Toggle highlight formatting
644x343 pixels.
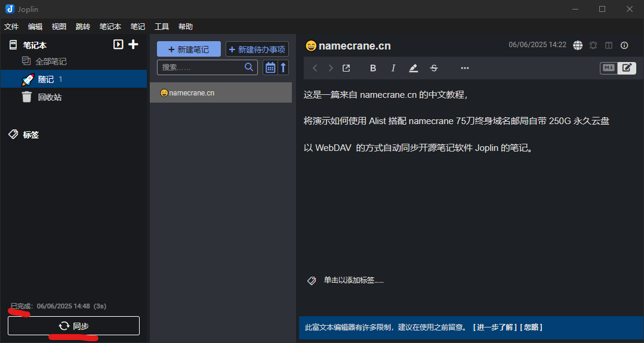coord(414,68)
